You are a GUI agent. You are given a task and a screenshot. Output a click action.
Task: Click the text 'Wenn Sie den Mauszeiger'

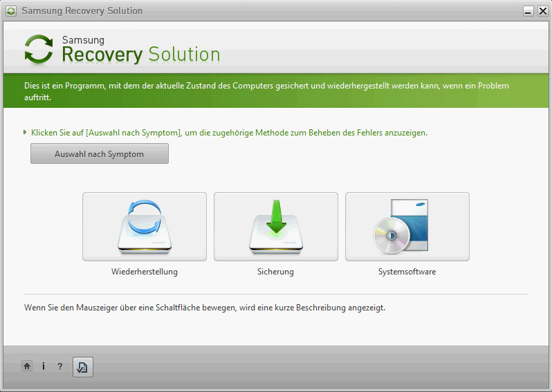(71, 308)
